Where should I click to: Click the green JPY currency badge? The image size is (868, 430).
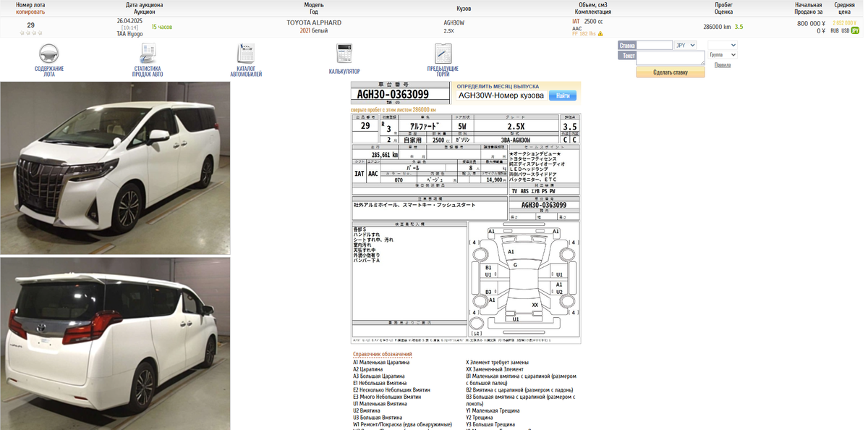[x=856, y=31]
